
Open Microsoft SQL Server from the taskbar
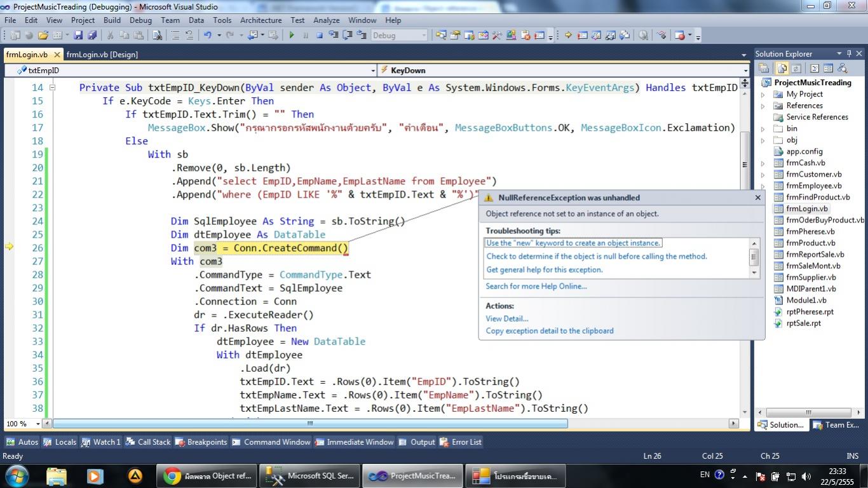(x=311, y=475)
